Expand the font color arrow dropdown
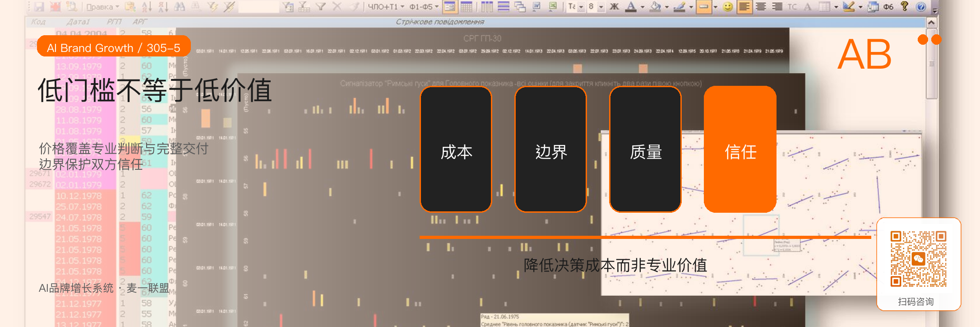 click(643, 7)
